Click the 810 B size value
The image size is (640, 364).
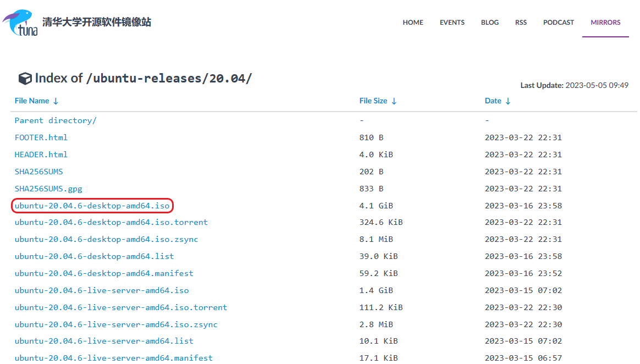click(x=371, y=137)
